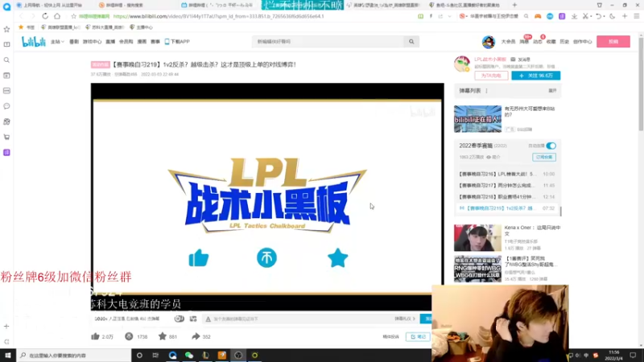Open the chat bubble icon in left sidebar
Viewport: 644px width, 362px height.
[6, 106]
